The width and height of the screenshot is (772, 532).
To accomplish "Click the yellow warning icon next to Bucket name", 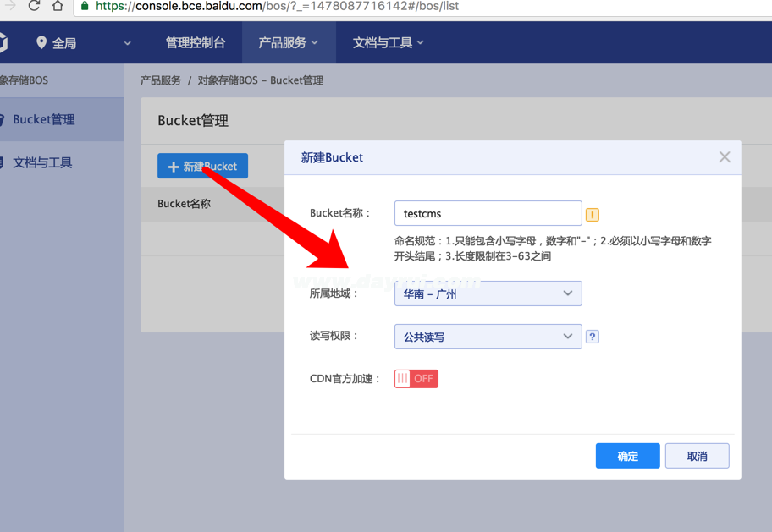I will [593, 215].
